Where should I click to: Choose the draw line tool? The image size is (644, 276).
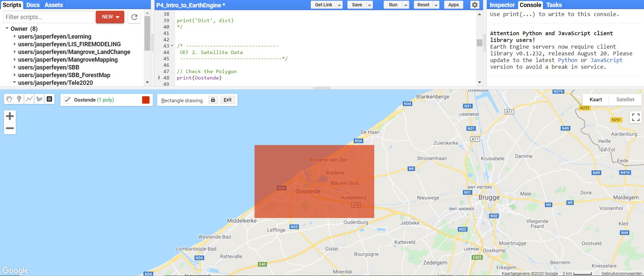29,99
